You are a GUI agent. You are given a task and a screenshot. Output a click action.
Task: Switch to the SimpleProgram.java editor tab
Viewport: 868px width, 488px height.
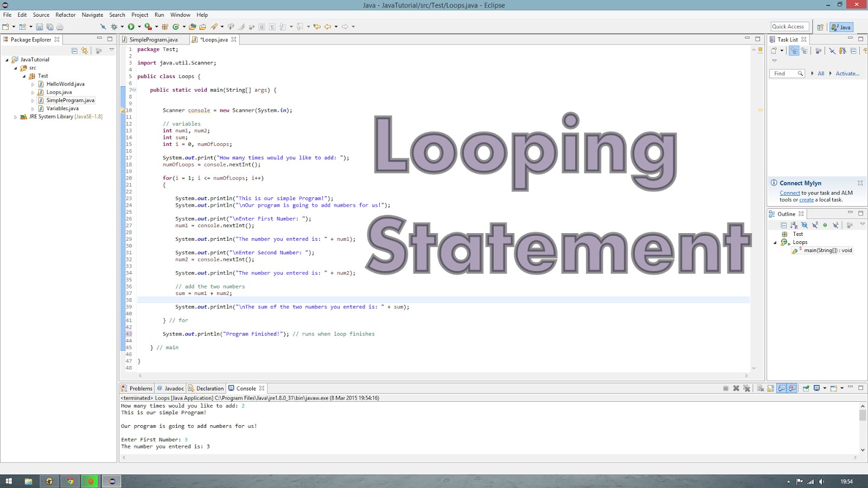[x=154, y=39]
